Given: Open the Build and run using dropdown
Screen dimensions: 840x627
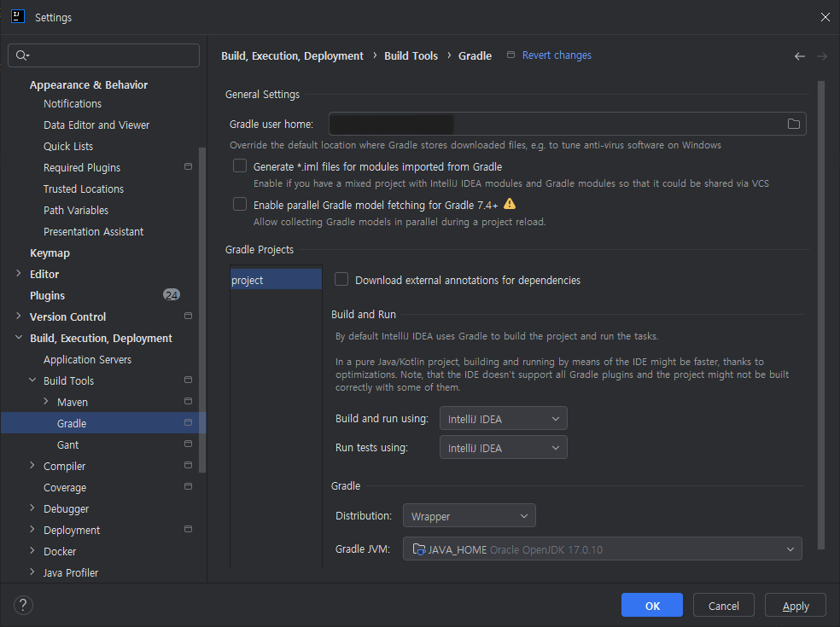Looking at the screenshot, I should pyautogui.click(x=503, y=419).
